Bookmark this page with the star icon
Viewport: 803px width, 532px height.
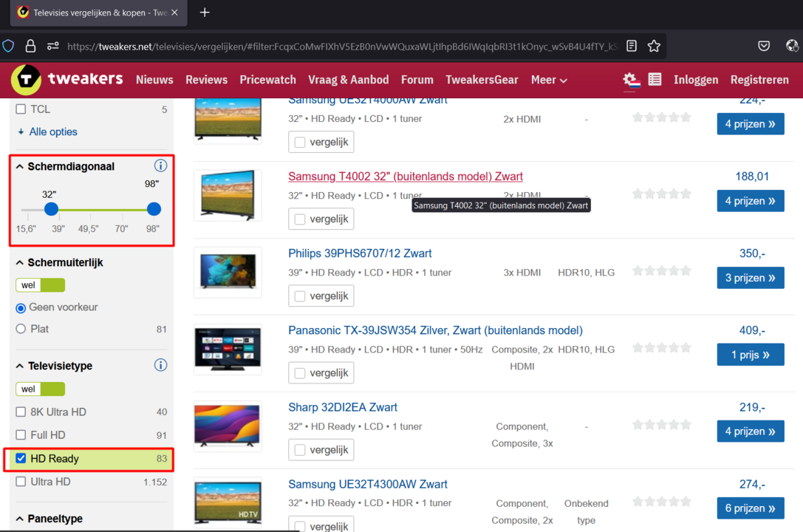[x=654, y=45]
